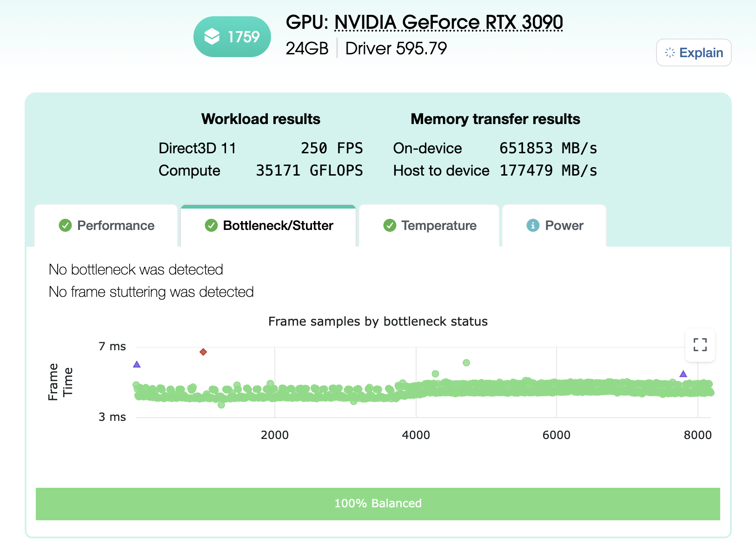Expand the chart to fullscreen view

point(700,345)
